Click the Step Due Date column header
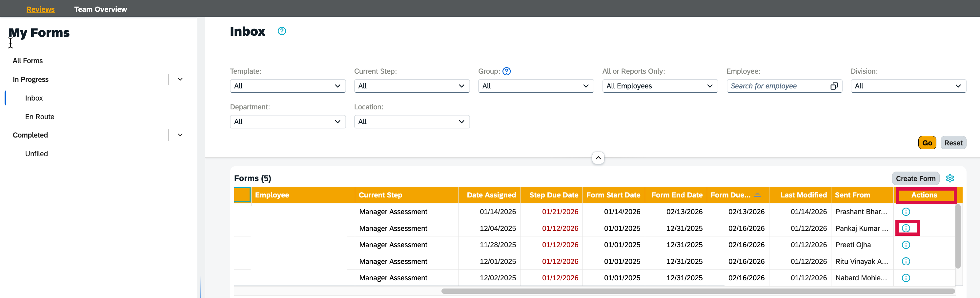 (x=551, y=195)
